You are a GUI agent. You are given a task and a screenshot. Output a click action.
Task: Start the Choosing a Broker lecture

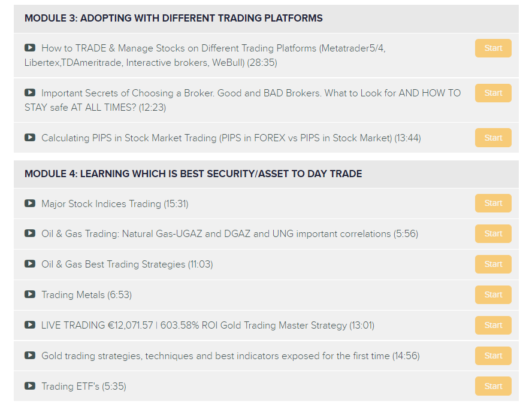click(493, 93)
